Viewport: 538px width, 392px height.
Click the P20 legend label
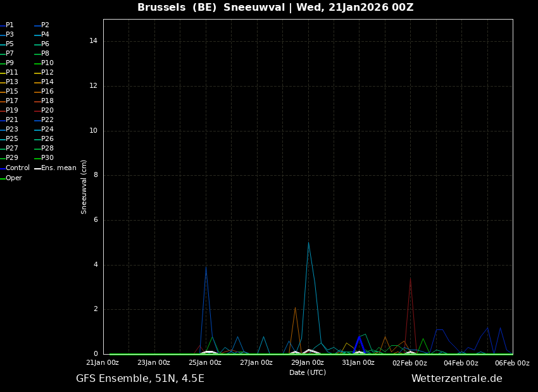[x=47, y=111]
